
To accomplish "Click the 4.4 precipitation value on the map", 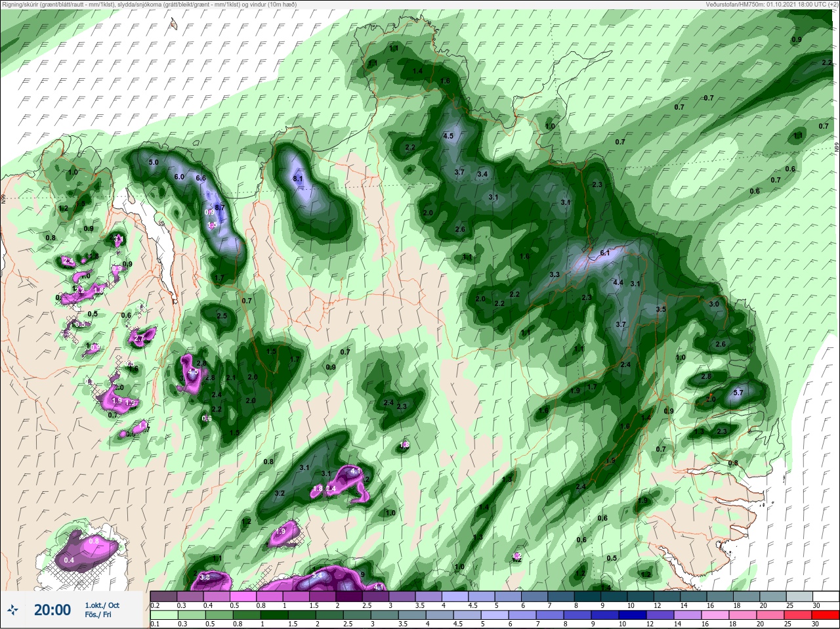I will pos(618,282).
